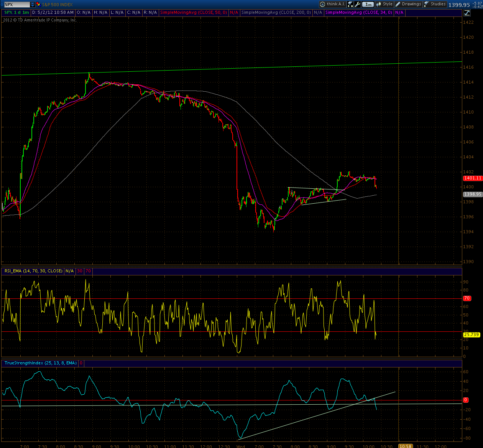Click TrueStrengthIndex (25, 13, 8, EMA) label

tap(41, 363)
